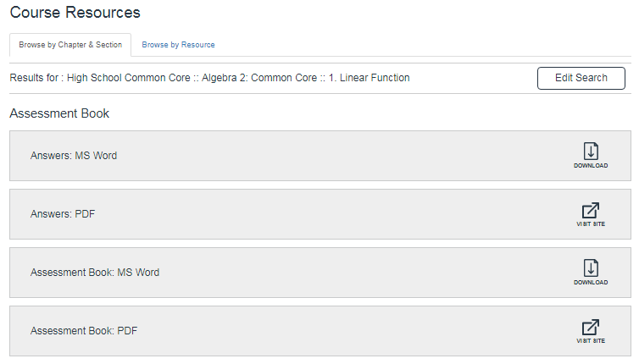Click VISIT SITE label for Assessment Book: PDF

tap(591, 341)
